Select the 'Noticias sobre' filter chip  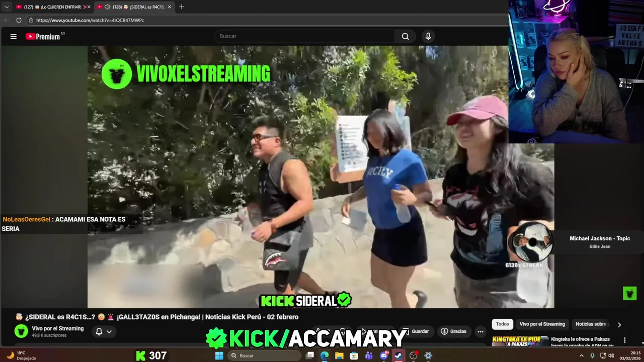point(592,324)
